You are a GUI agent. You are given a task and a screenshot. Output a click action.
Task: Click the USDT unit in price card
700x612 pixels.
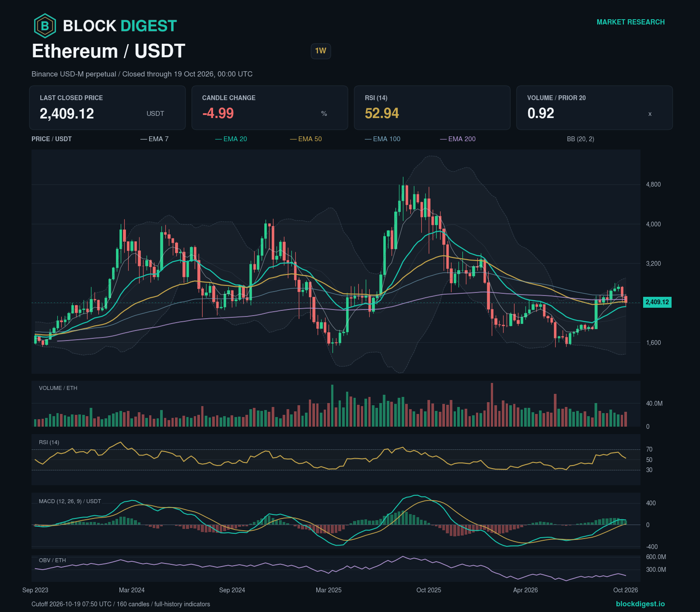[x=155, y=114]
